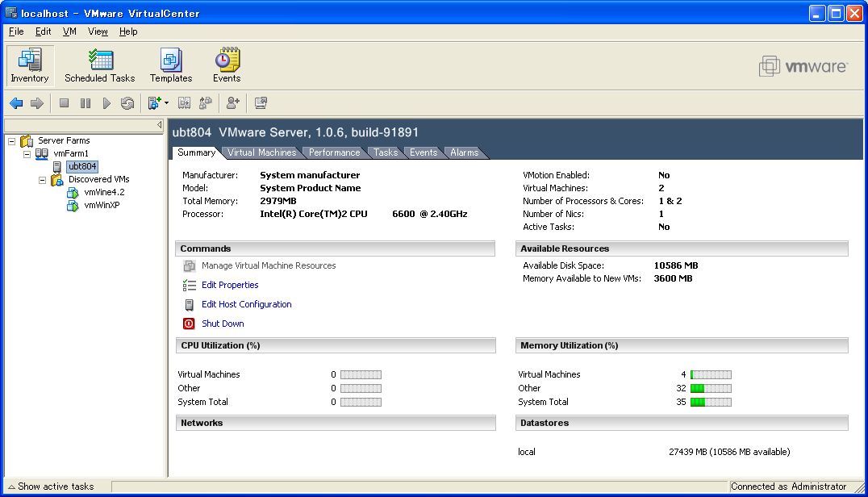
Task: Open the View menu
Action: tap(98, 31)
